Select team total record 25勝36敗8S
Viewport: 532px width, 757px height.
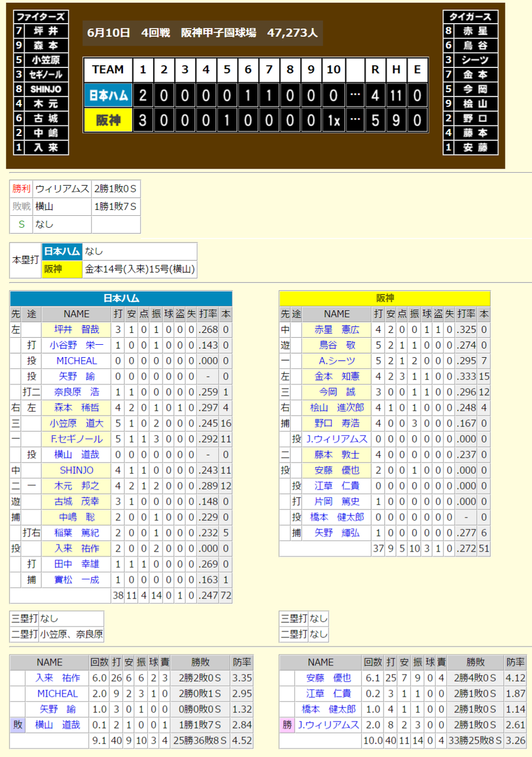point(199,740)
